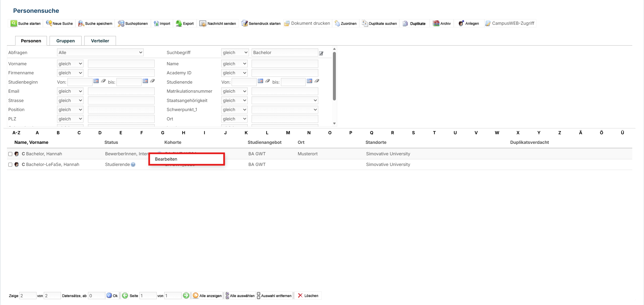Click the Löschen button
The image size is (644, 305).
pos(308,296)
